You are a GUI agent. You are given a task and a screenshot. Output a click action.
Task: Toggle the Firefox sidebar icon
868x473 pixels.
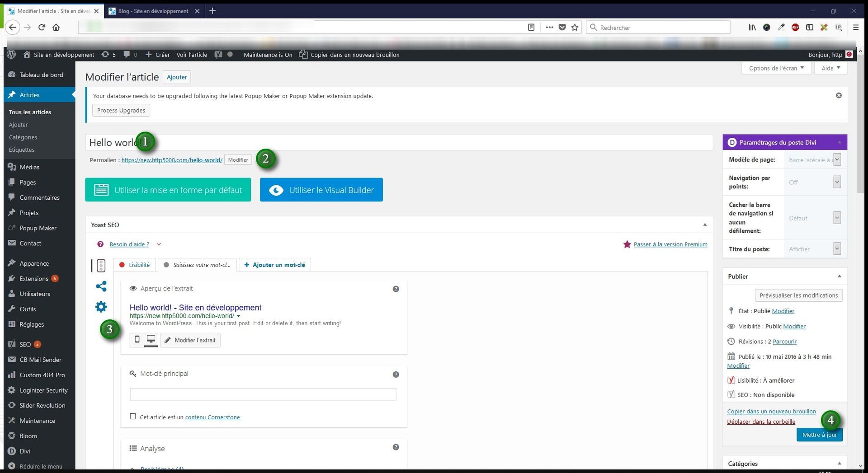tap(810, 27)
